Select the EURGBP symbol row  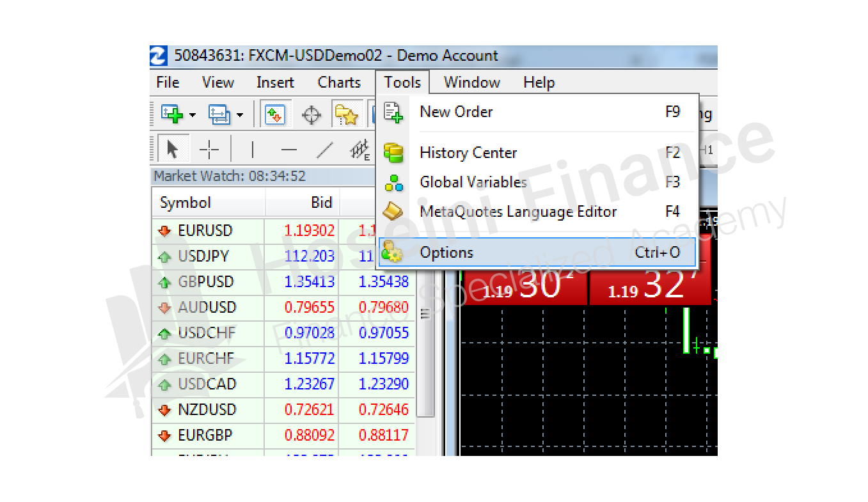[x=283, y=435]
